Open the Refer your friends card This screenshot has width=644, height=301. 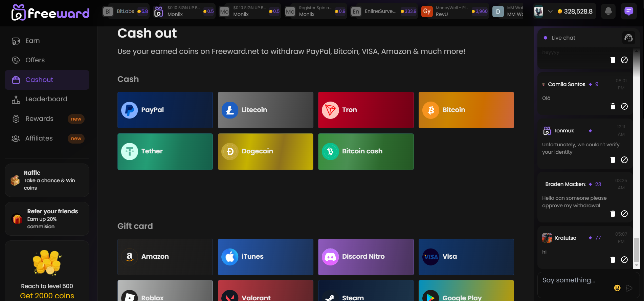pyautogui.click(x=47, y=219)
